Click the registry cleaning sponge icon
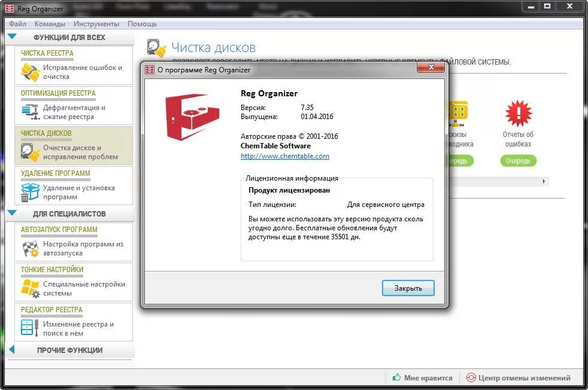Image resolution: width=588 pixels, height=390 pixels. [30, 72]
